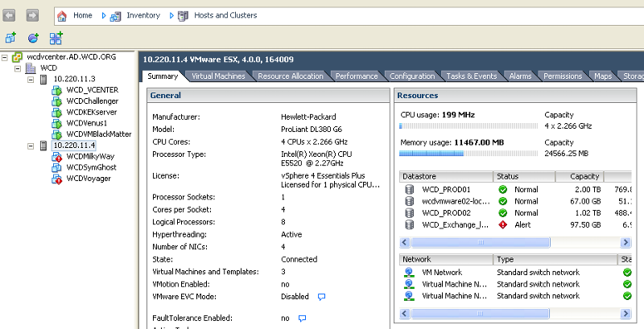Select the WCDVenus1 VM icon
This screenshot has height=329, width=644.
coord(56,124)
